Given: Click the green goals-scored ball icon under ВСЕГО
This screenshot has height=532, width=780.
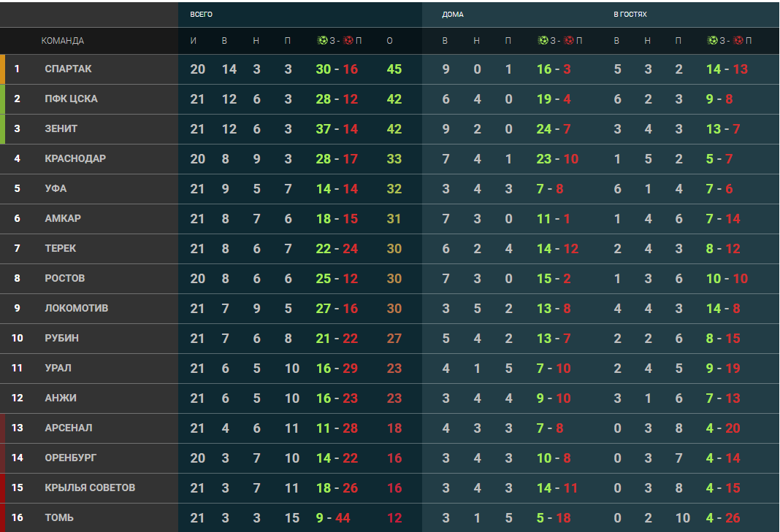Looking at the screenshot, I should point(322,40).
